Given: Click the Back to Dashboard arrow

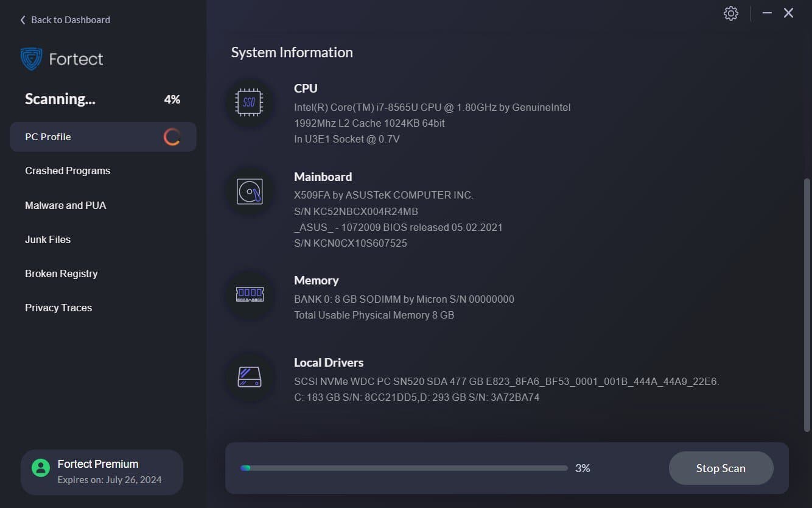Looking at the screenshot, I should click(x=23, y=20).
